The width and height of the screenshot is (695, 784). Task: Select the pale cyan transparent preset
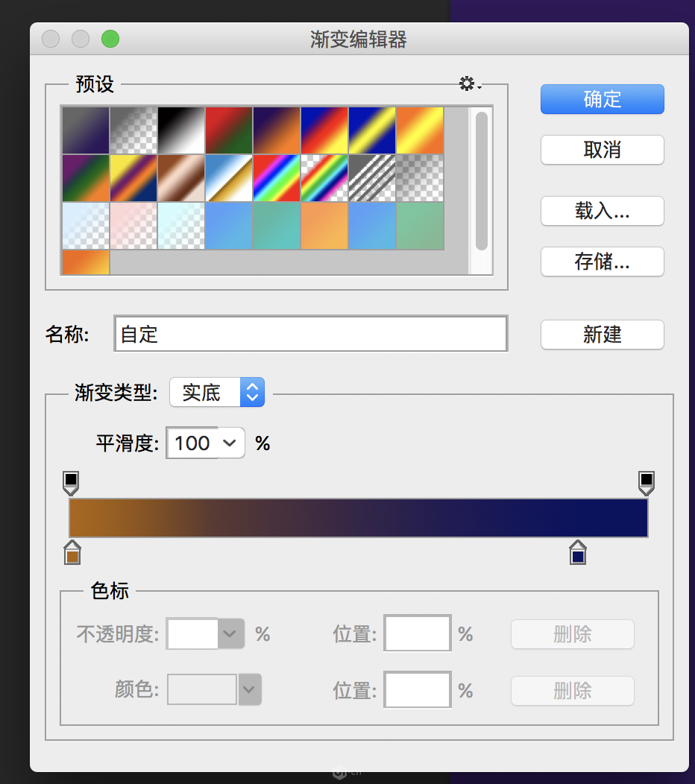(x=181, y=226)
